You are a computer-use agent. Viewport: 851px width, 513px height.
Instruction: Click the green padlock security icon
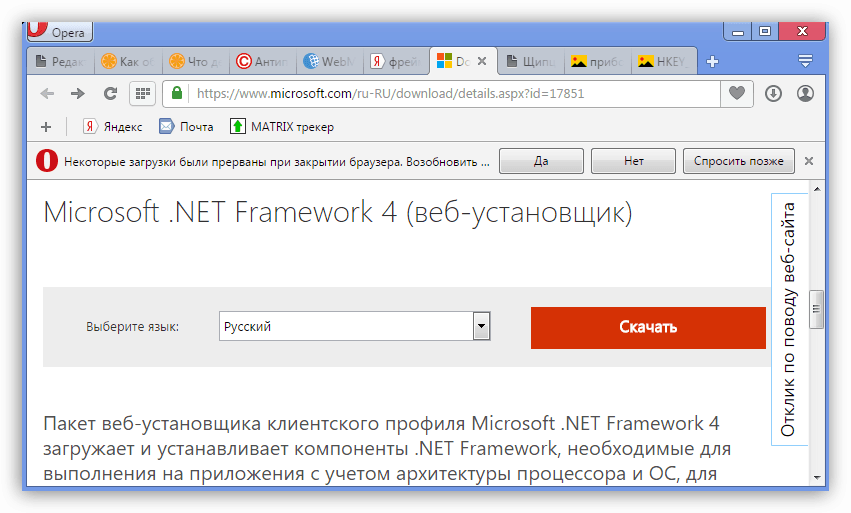(176, 93)
